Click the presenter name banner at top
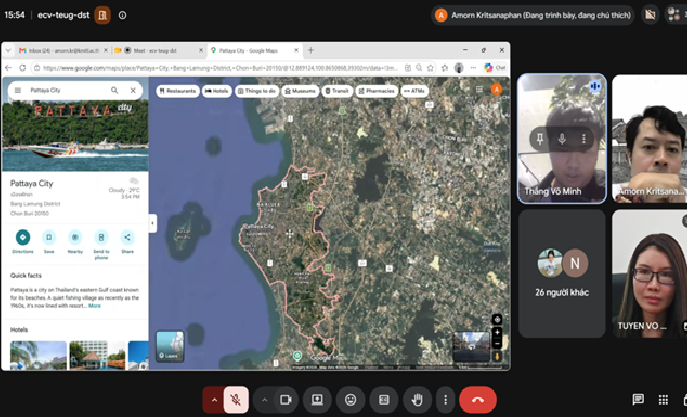The width and height of the screenshot is (687, 417). (533, 15)
